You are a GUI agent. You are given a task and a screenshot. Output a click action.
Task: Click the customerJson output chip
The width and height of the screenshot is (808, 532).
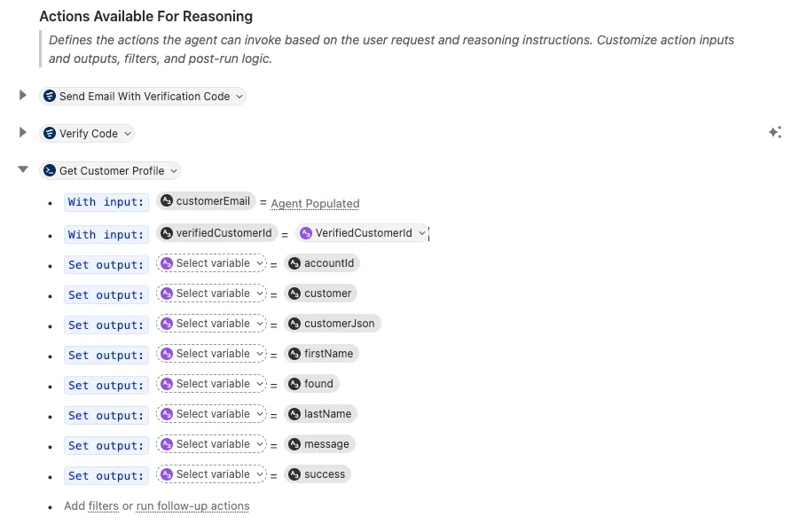pos(332,324)
